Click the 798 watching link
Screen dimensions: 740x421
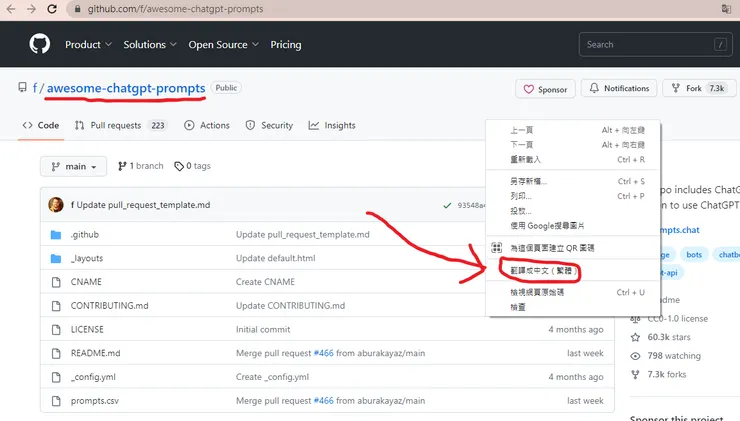click(x=665, y=356)
